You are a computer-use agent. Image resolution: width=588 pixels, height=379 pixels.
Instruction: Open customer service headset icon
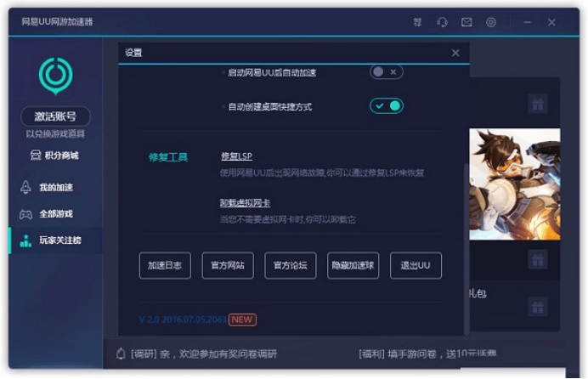click(442, 22)
